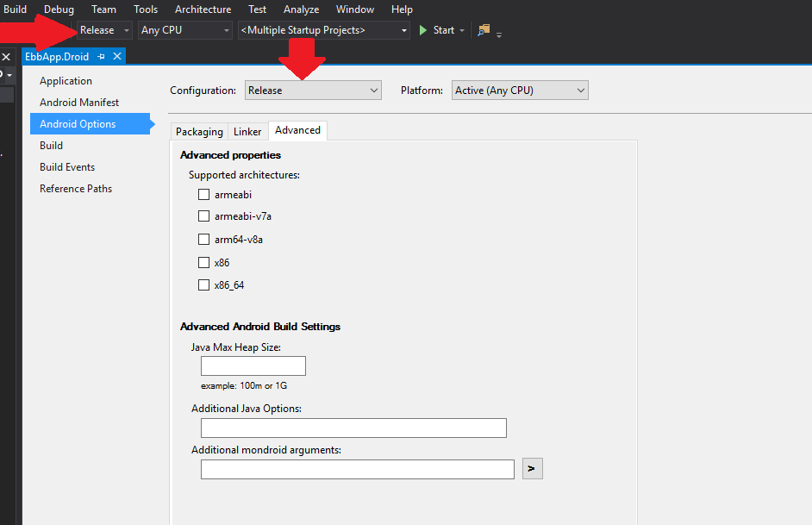The height and width of the screenshot is (525, 812).
Task: Enable the armeabi architecture checkbox
Action: [204, 195]
